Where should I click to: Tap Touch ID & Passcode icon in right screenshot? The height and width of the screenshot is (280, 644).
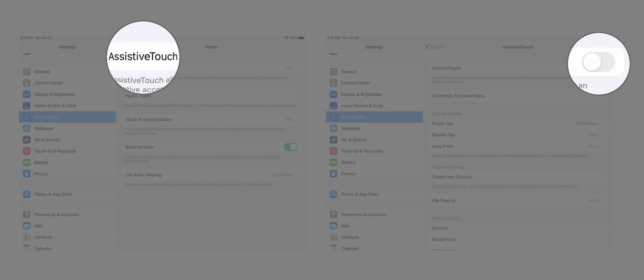pyautogui.click(x=334, y=151)
